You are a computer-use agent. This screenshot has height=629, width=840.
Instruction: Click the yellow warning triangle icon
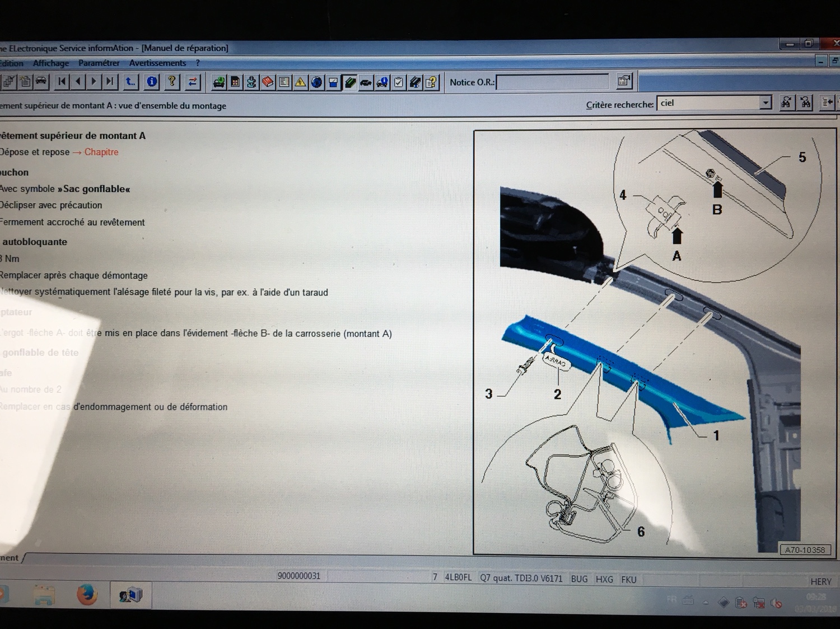[301, 83]
